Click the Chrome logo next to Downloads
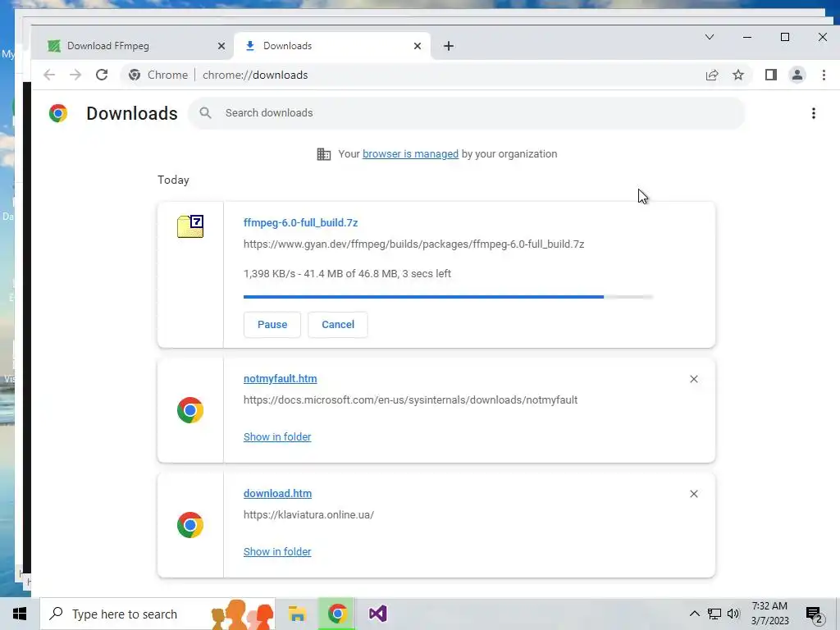Screen dimensions: 840x630 [58, 113]
